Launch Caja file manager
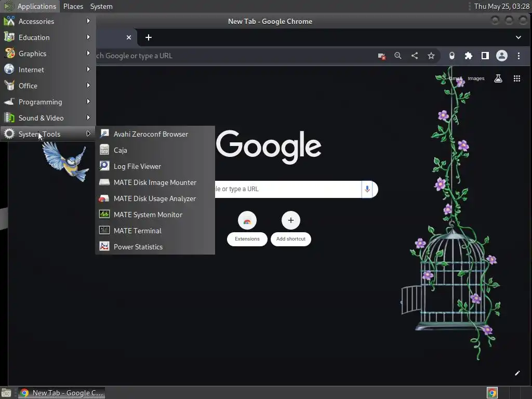 click(155, 150)
